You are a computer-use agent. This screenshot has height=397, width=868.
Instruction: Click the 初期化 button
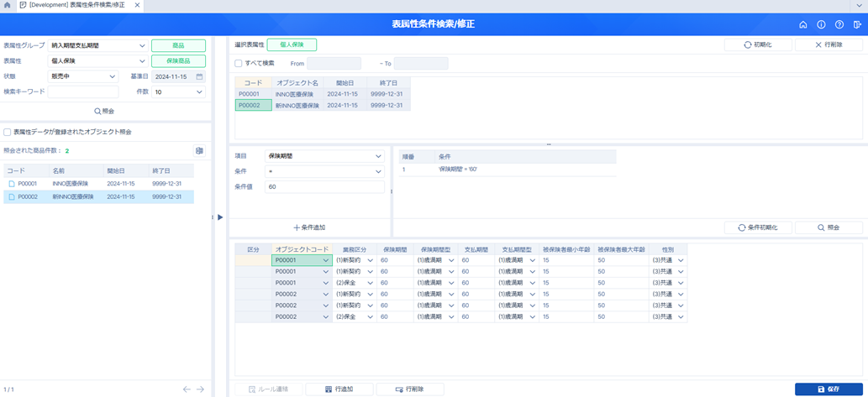tap(758, 44)
